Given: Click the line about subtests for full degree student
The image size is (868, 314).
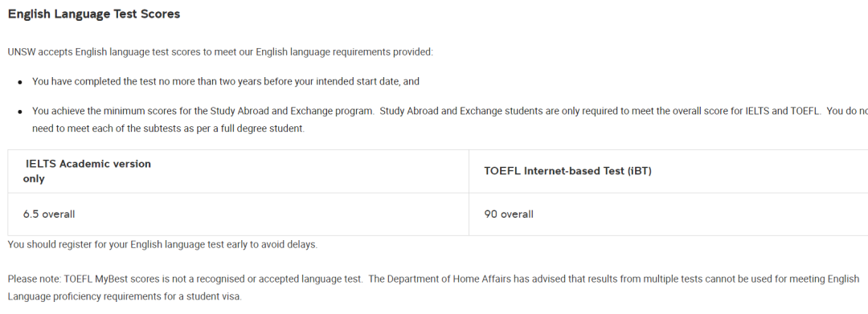Looking at the screenshot, I should coord(168,128).
